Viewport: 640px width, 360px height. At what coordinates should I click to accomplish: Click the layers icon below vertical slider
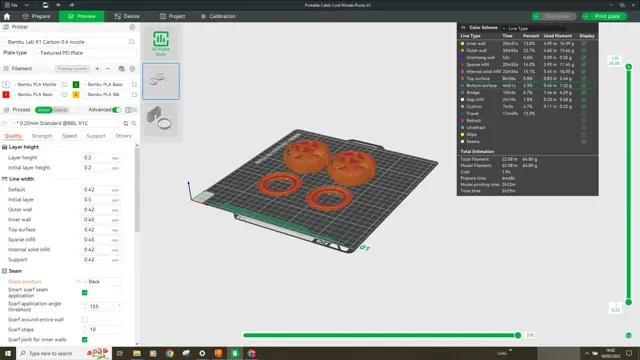[629, 335]
